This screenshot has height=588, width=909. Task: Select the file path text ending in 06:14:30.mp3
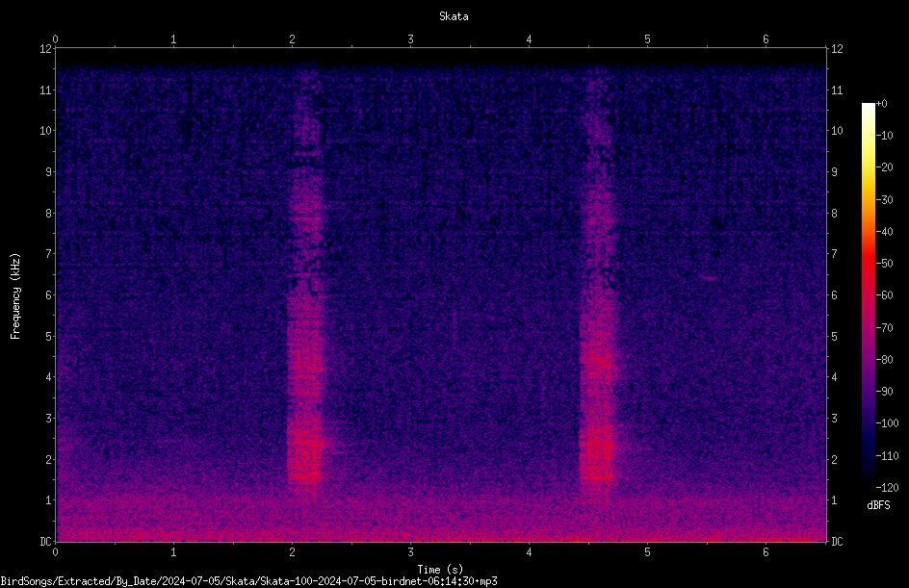tap(248, 581)
